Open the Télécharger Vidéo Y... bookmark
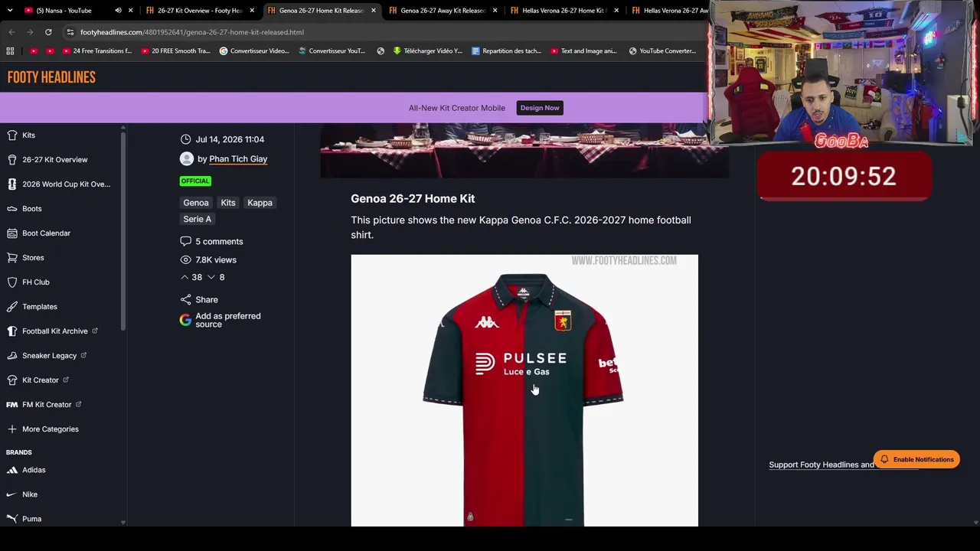 coord(428,51)
